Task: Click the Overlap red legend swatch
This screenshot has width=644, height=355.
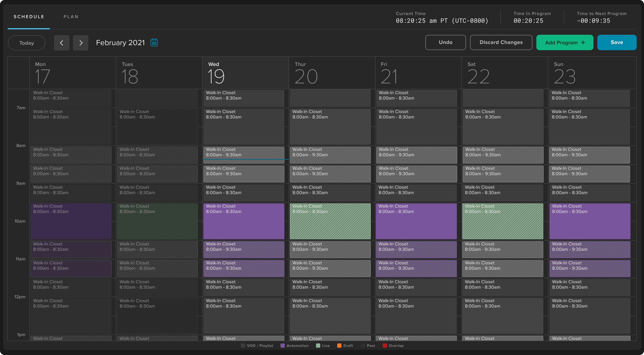Action: (385, 346)
